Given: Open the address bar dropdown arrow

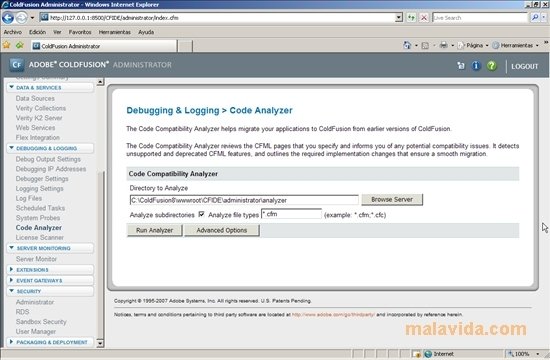Looking at the screenshot, I should click(x=398, y=18).
